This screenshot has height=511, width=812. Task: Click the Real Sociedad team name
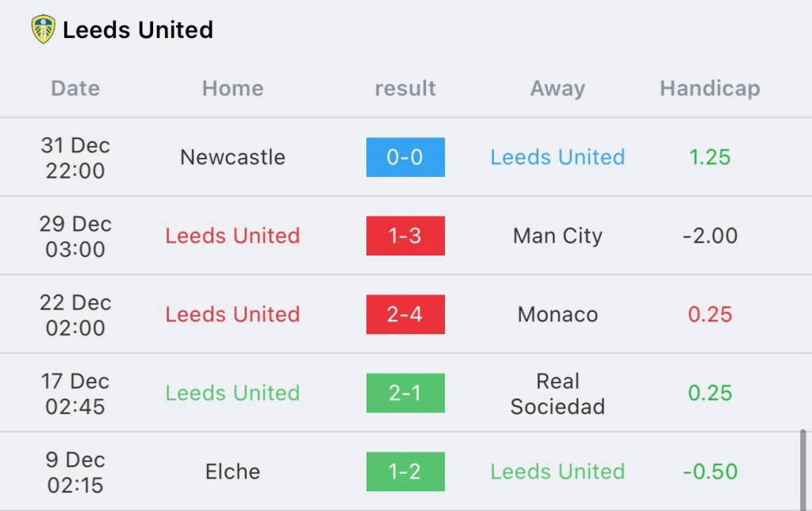pos(557,394)
